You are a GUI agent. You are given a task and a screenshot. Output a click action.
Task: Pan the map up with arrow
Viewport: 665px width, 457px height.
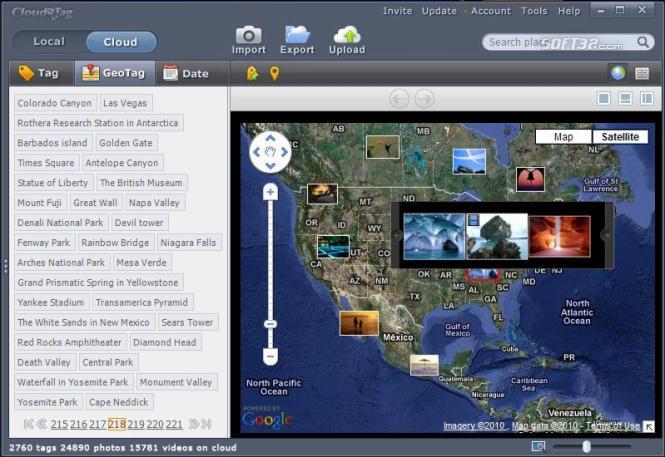click(271, 138)
